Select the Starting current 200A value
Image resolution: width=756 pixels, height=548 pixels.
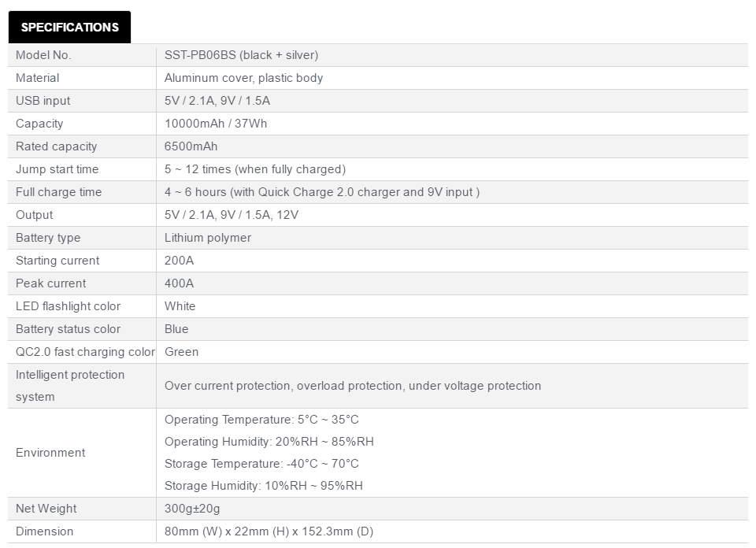tap(179, 261)
